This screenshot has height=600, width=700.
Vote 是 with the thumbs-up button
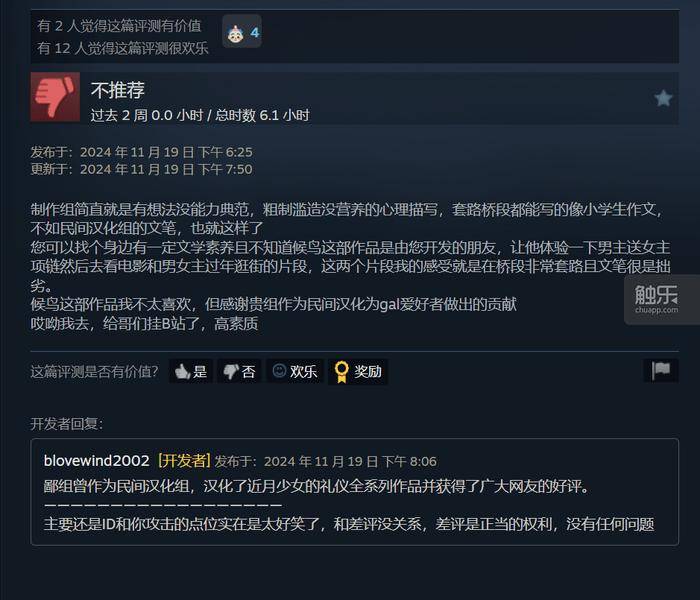(191, 371)
